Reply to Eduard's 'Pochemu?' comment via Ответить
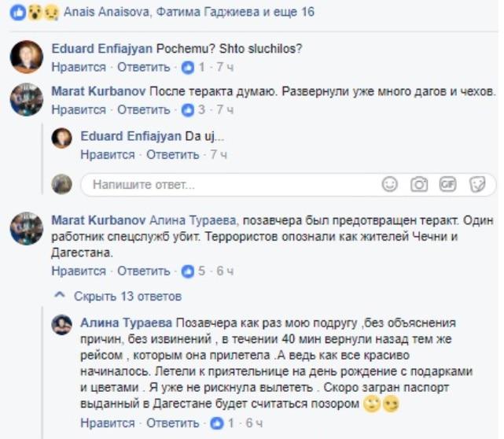Viewport: 504px width, 439px height. coord(143,67)
